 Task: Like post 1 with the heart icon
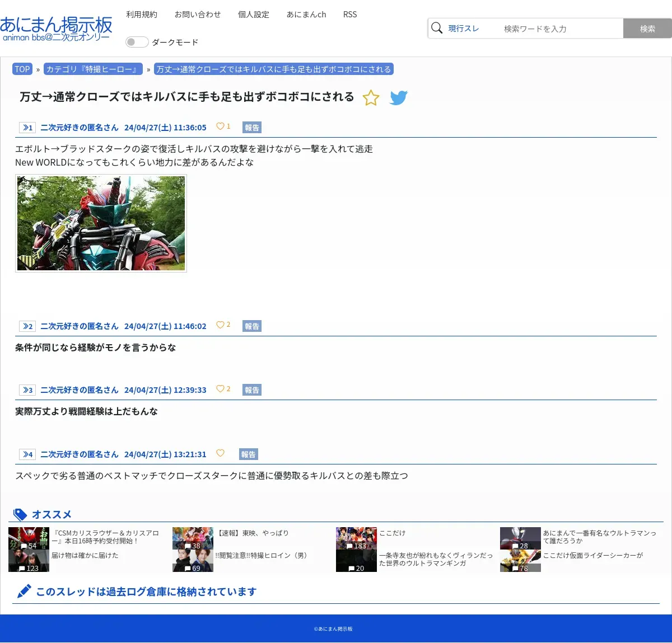pos(220,126)
